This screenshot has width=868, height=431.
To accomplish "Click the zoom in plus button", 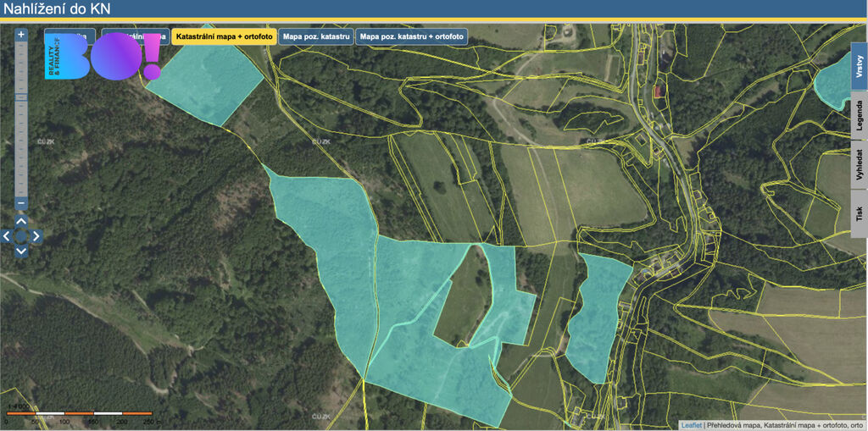I will point(22,35).
